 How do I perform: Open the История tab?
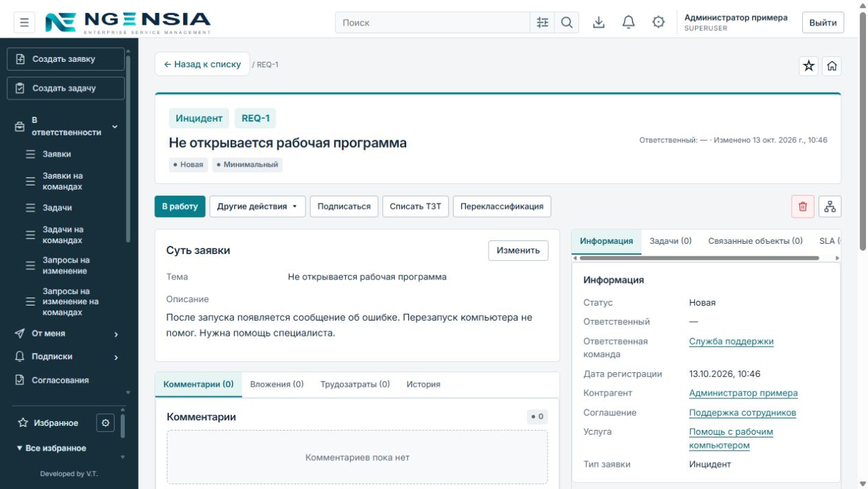tap(423, 385)
